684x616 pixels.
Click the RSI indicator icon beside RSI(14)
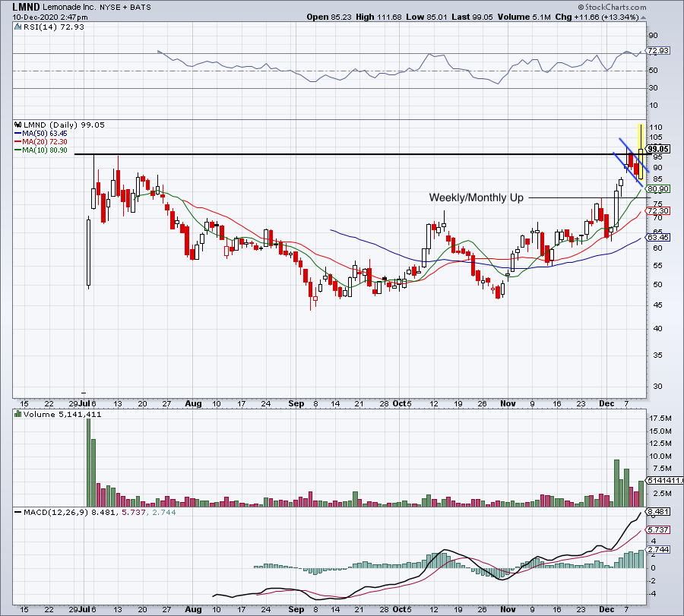(18, 27)
